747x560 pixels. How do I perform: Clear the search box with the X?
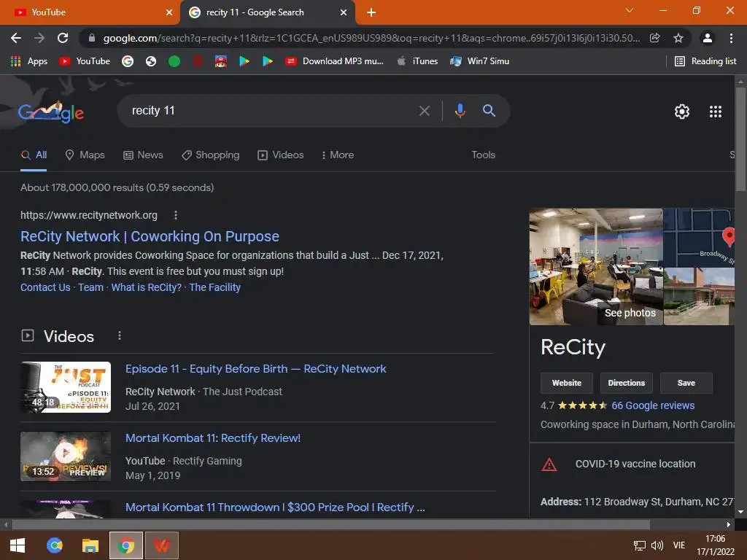(424, 111)
